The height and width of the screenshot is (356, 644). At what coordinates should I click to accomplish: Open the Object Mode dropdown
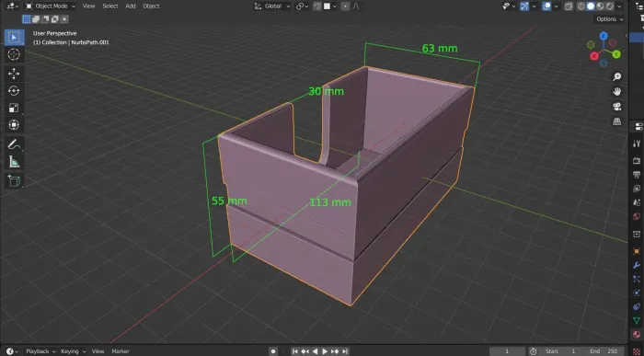[50, 6]
